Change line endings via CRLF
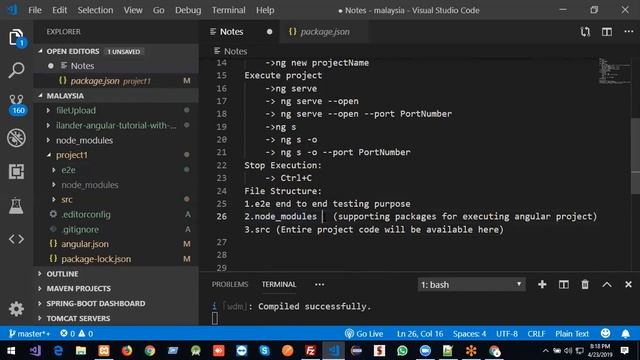This screenshot has width=640, height=360. [536, 334]
